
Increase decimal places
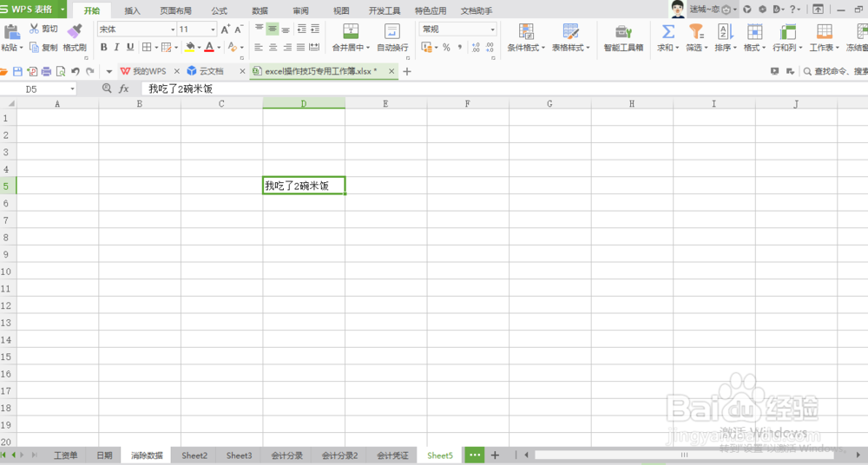476,48
